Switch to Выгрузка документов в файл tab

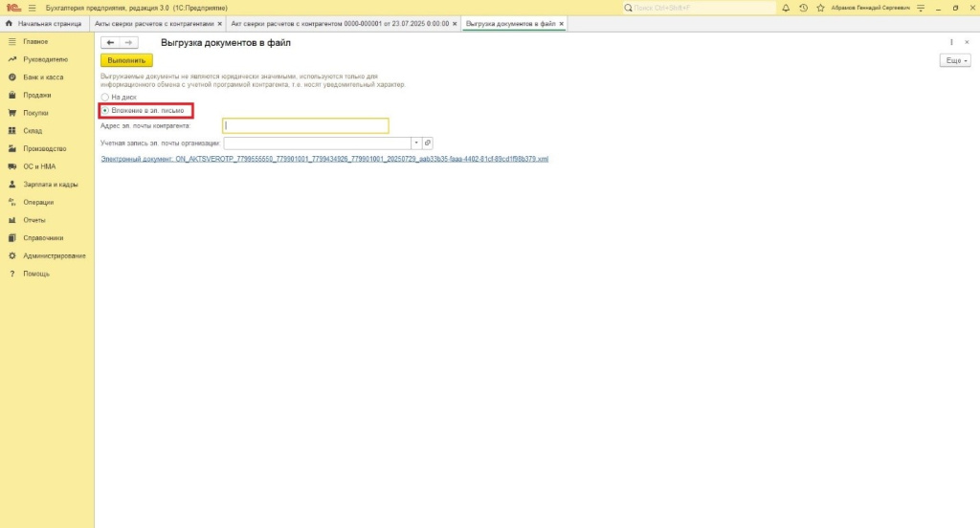coord(510,23)
